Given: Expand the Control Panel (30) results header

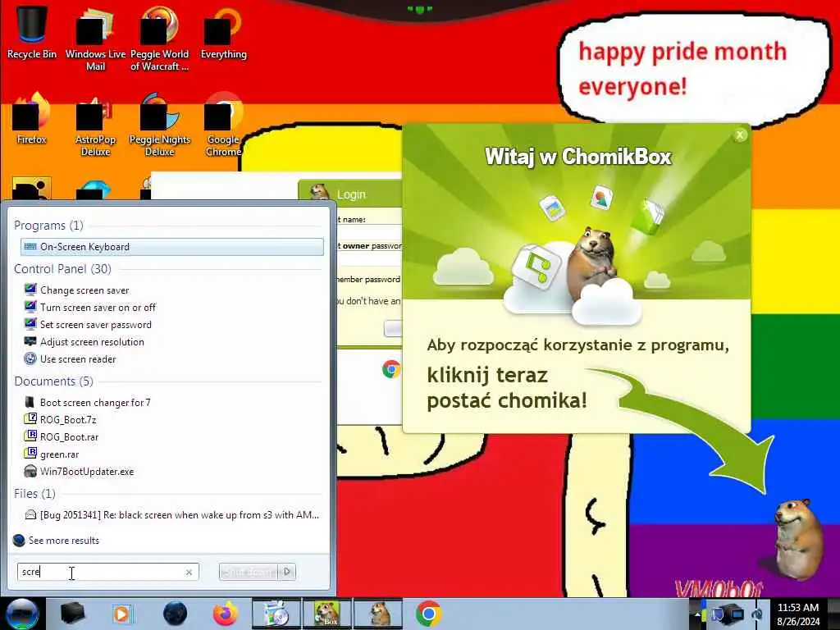Looking at the screenshot, I should tap(62, 269).
